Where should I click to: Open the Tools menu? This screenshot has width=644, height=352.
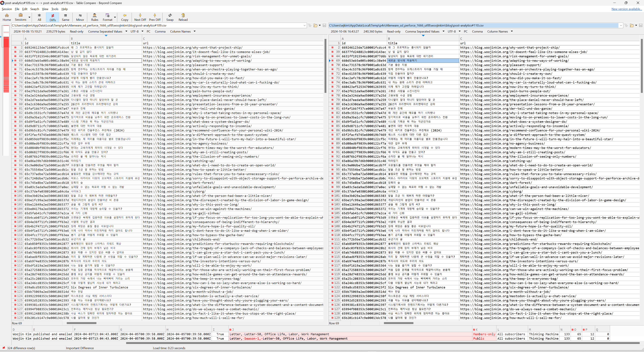coord(55,9)
